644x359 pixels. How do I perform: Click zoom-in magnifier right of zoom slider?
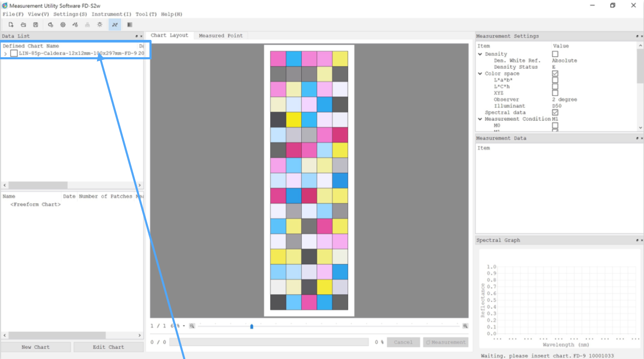(x=465, y=326)
